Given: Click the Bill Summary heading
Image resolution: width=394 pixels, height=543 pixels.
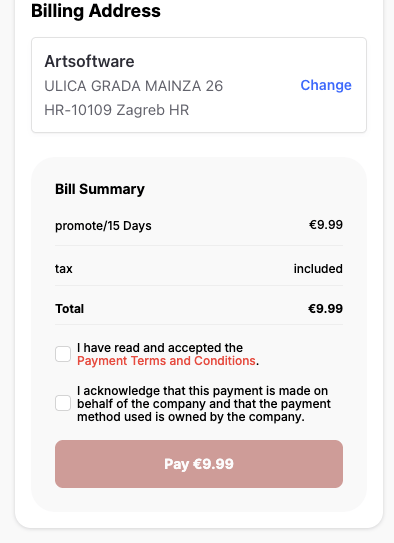Looking at the screenshot, I should [100, 189].
